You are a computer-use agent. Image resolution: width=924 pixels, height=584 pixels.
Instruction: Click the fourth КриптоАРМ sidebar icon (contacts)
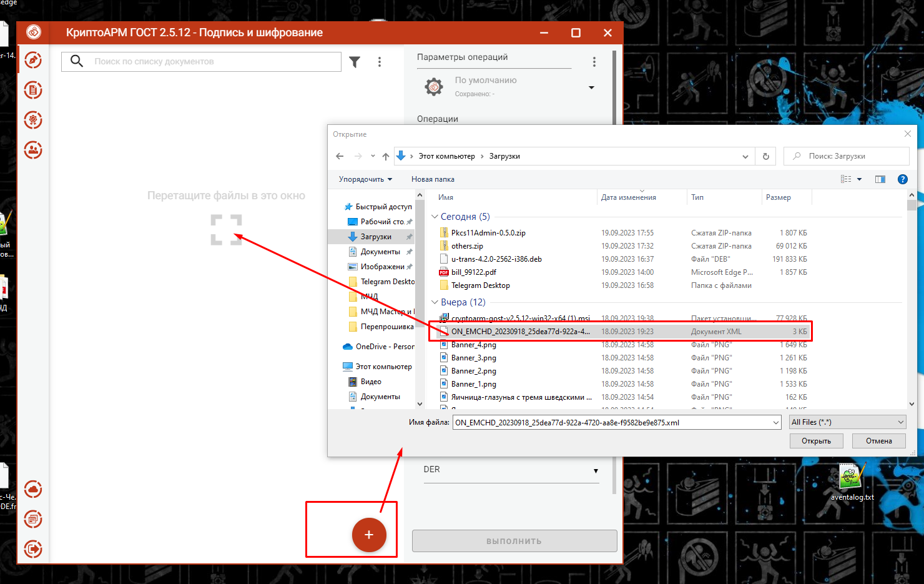coord(33,150)
